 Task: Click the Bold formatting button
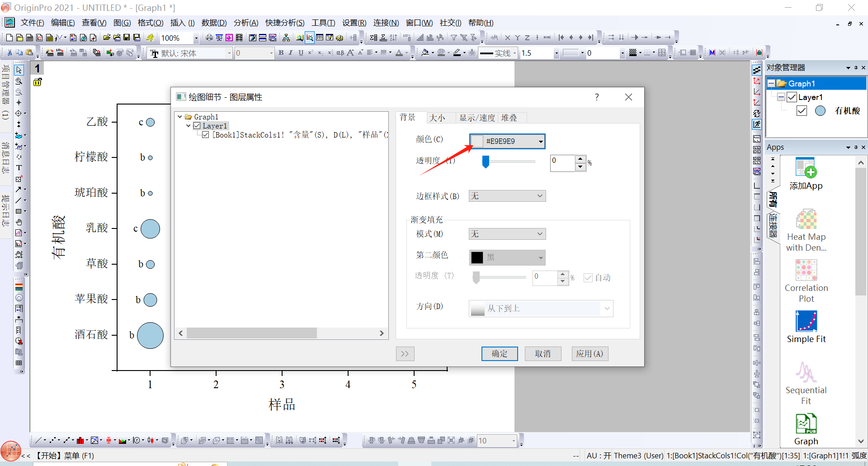point(281,53)
